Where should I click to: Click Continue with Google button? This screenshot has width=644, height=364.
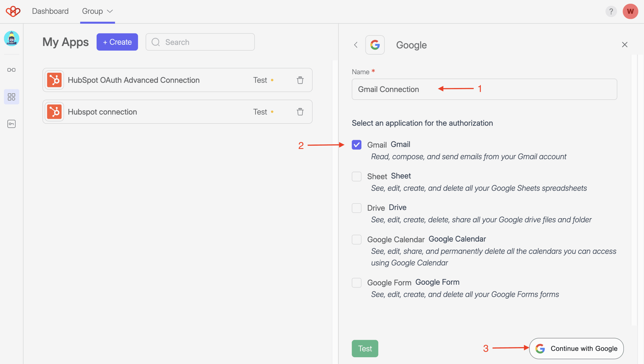pyautogui.click(x=576, y=348)
